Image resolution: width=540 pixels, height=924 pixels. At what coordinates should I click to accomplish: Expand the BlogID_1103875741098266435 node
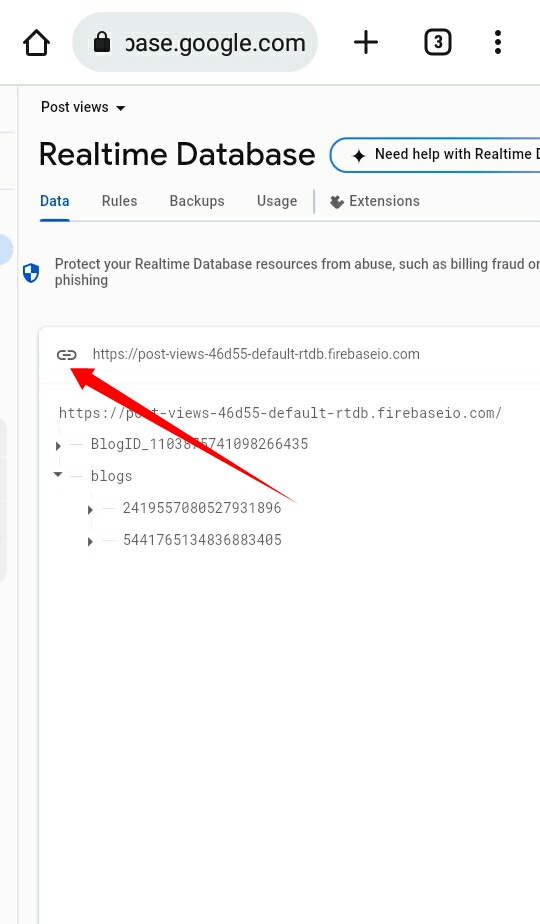58,446
